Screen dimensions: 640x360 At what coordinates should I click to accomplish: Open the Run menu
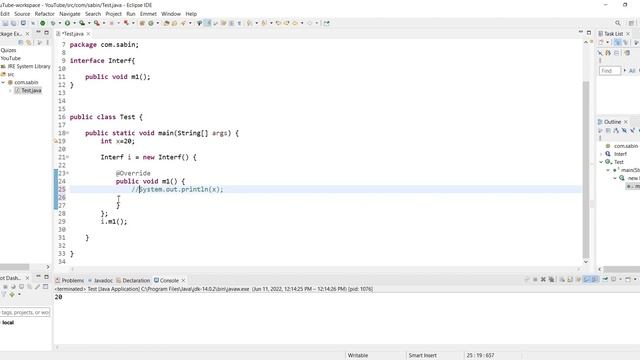(x=131, y=14)
